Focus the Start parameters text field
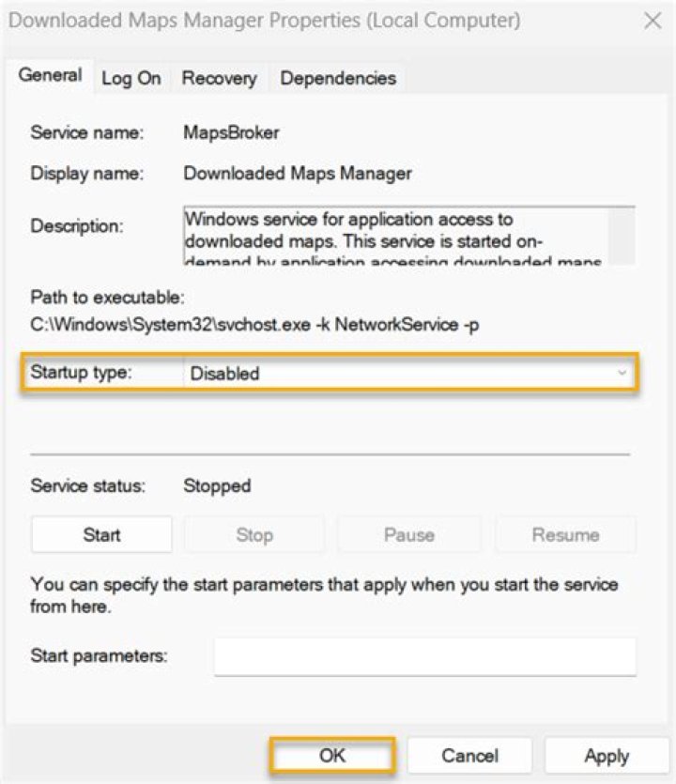This screenshot has width=676, height=784. (x=424, y=656)
